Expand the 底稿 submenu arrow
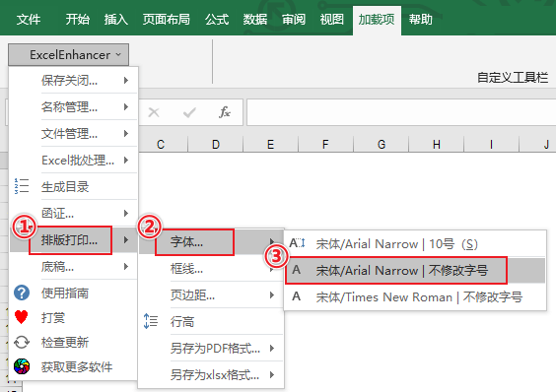556x392 pixels. click(126, 266)
